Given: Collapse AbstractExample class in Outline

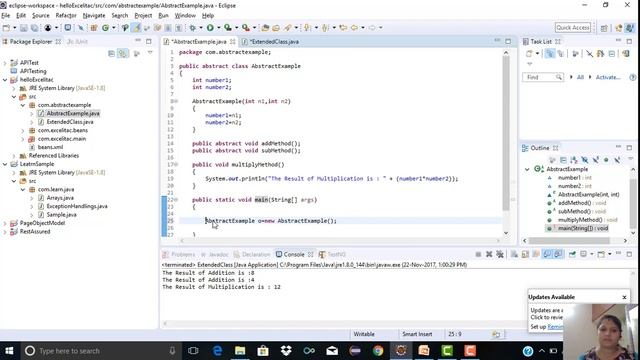Looking at the screenshot, I should pyautogui.click(x=527, y=169).
